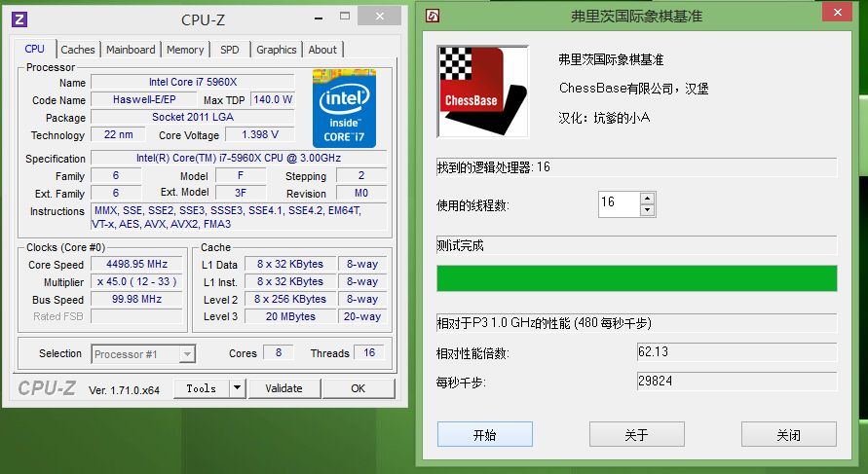Select the CPU tab

[34, 49]
